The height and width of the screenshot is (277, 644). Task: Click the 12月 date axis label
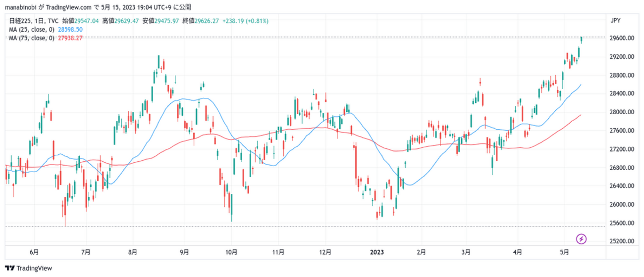pyautogui.click(x=325, y=252)
